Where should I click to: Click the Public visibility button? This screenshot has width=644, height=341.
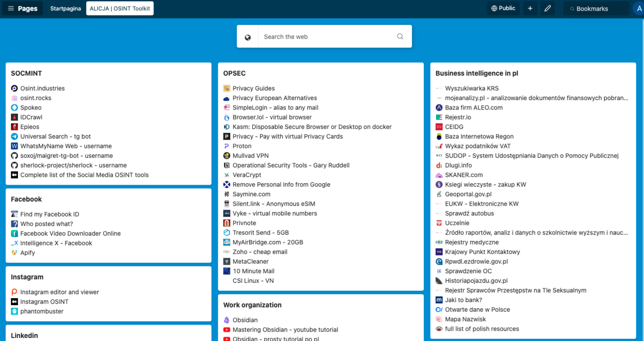coord(503,8)
